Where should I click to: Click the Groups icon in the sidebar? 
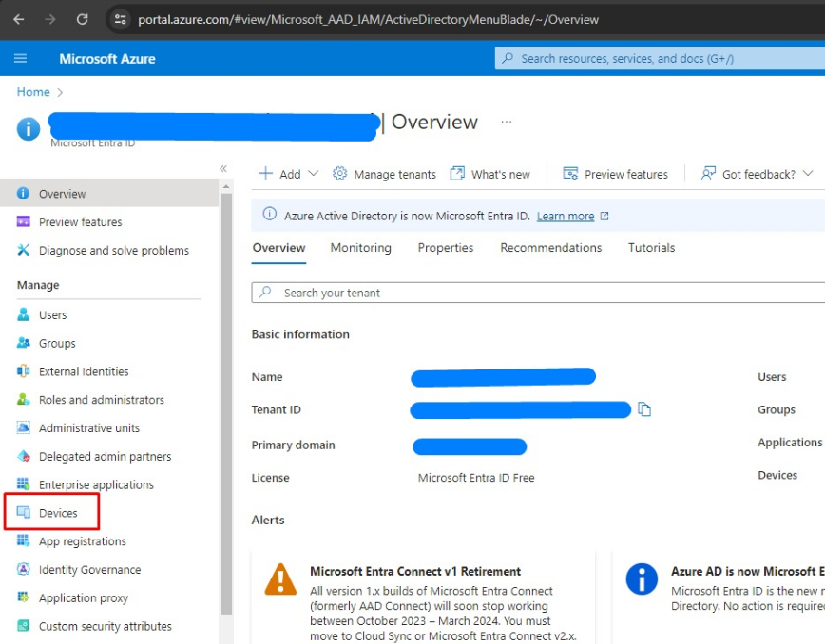tap(23, 343)
